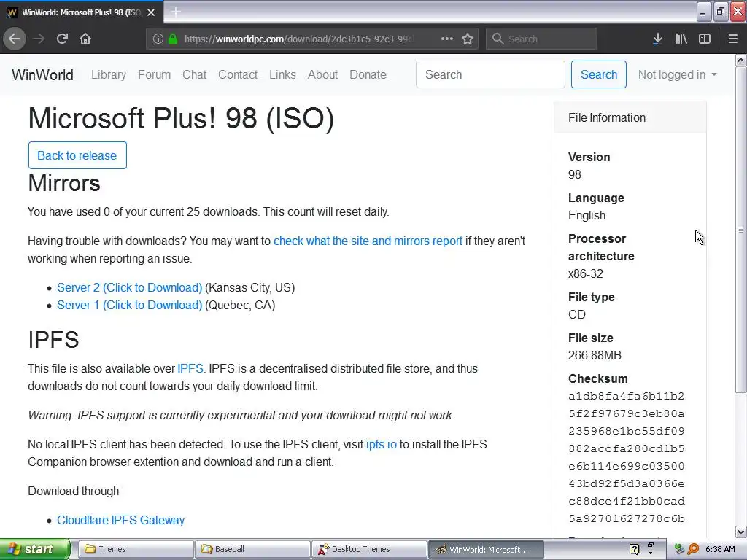Open the About nav item
This screenshot has width=747, height=560.
(x=322, y=75)
